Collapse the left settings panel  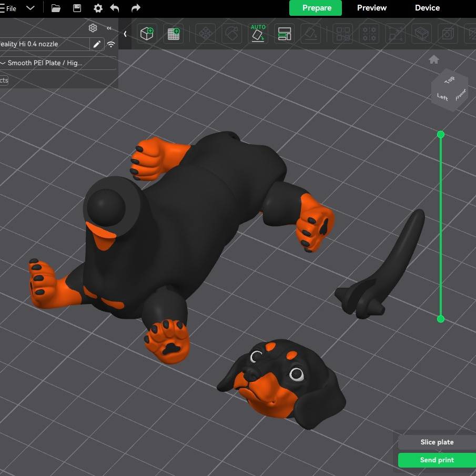coord(109,28)
